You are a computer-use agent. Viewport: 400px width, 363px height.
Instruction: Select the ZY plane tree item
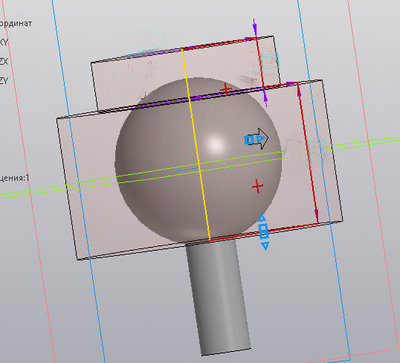3,80
